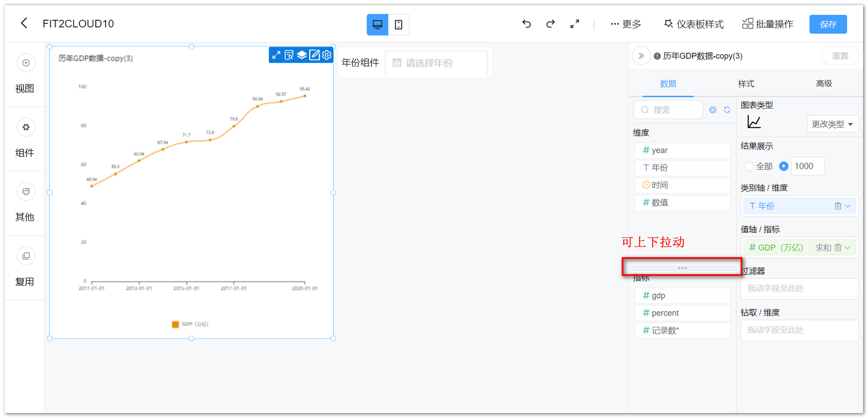Select the gdp indicator field
Image resolution: width=868 pixels, height=418 pixels.
point(682,296)
